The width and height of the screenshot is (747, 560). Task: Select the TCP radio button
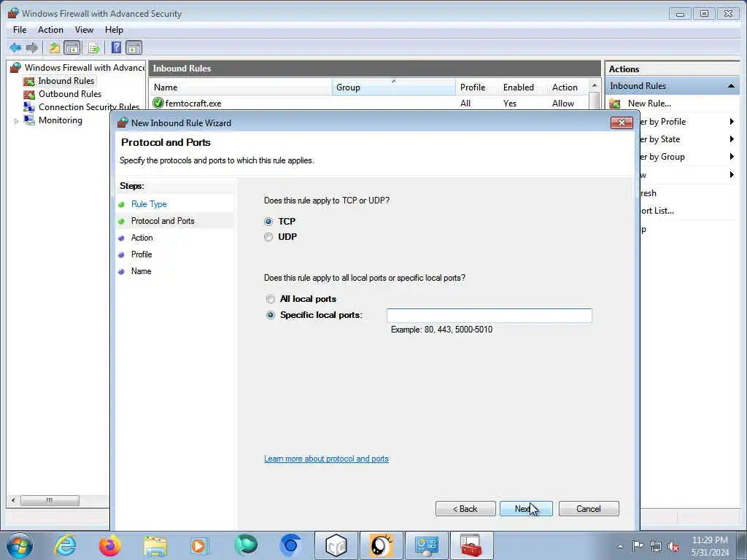(268, 222)
